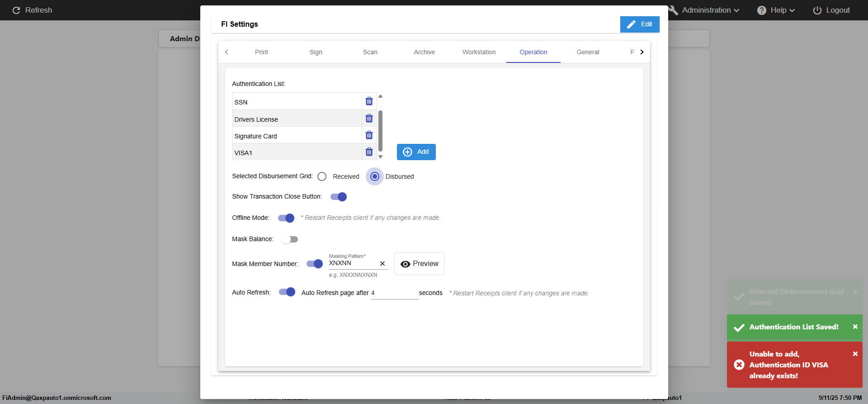Open the Administration dropdown menu
This screenshot has width=868, height=404.
pos(710,10)
